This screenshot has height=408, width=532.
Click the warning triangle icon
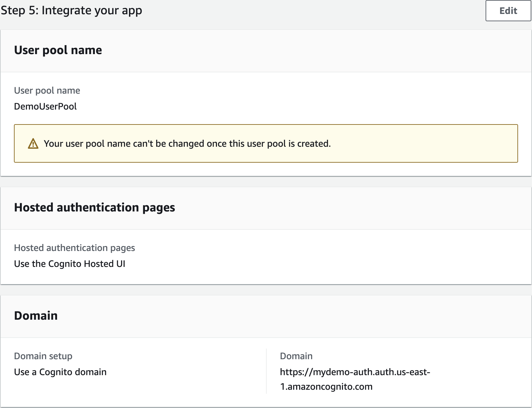click(x=33, y=144)
